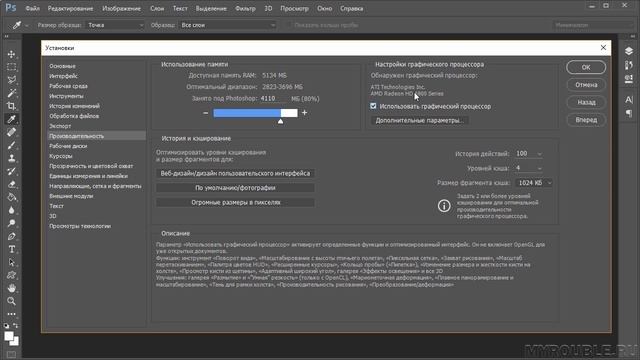Open the Character panel icon

click(629, 100)
